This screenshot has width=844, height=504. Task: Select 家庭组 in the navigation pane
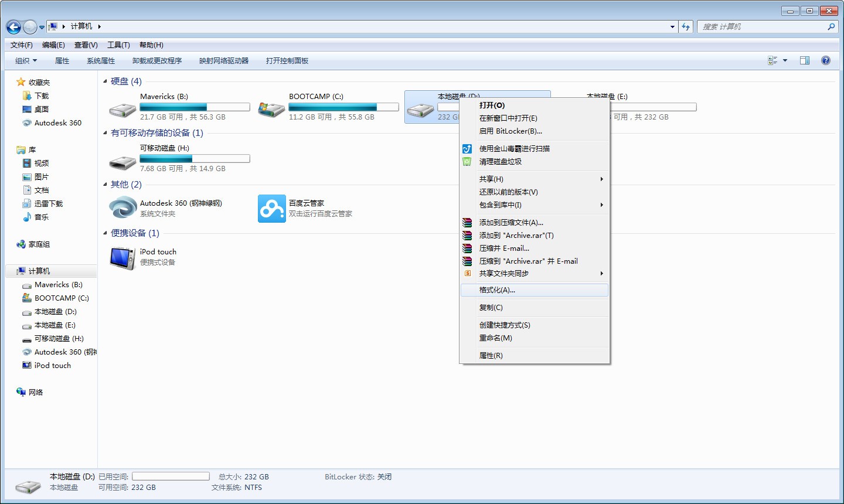[x=39, y=244]
